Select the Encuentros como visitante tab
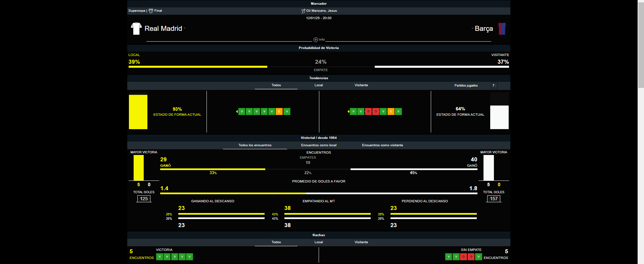 coord(382,145)
